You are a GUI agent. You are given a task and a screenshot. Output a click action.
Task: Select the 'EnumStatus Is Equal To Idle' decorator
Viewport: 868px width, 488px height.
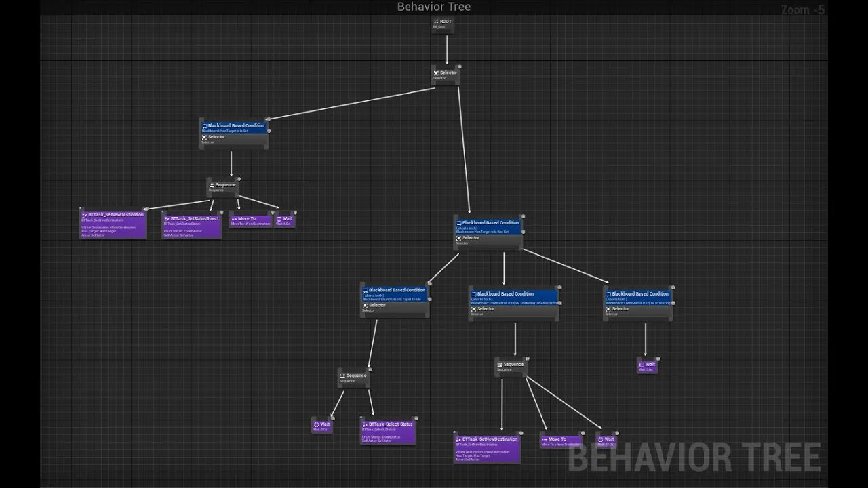[395, 293]
